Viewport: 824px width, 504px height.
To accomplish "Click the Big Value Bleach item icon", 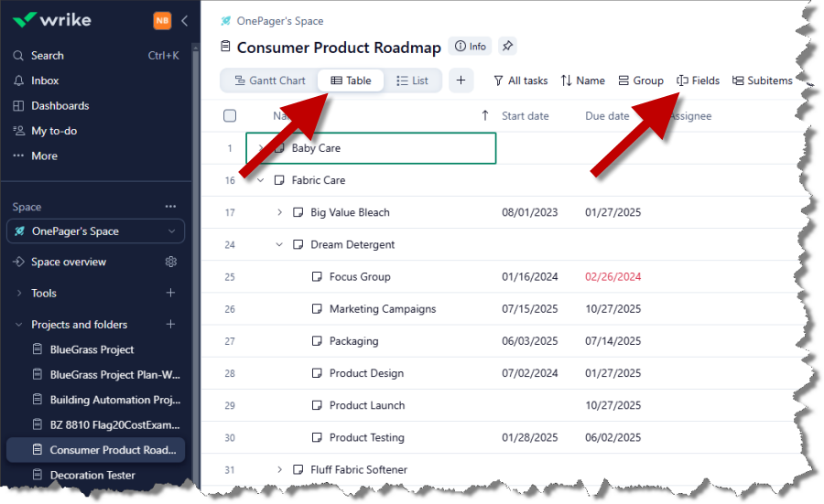I will [298, 212].
